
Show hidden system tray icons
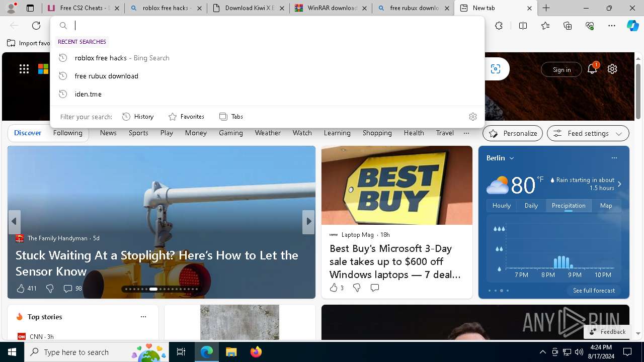[x=542, y=352]
